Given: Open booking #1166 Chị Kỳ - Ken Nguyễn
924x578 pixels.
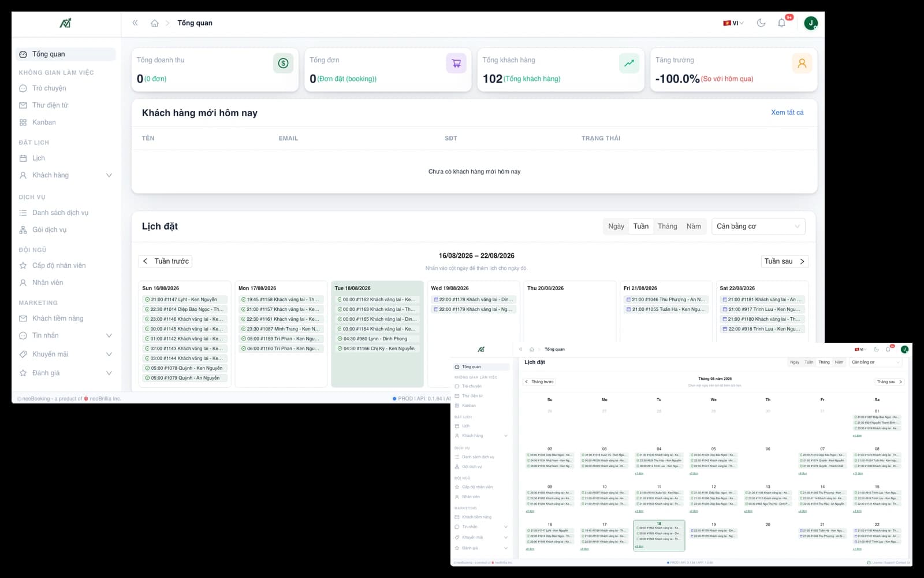Looking at the screenshot, I should [377, 349].
